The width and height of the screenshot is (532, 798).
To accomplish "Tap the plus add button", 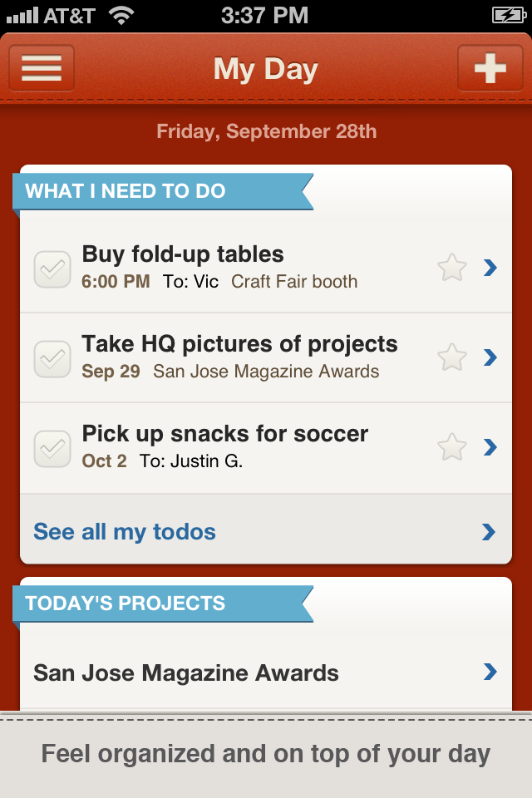I will pos(490,68).
